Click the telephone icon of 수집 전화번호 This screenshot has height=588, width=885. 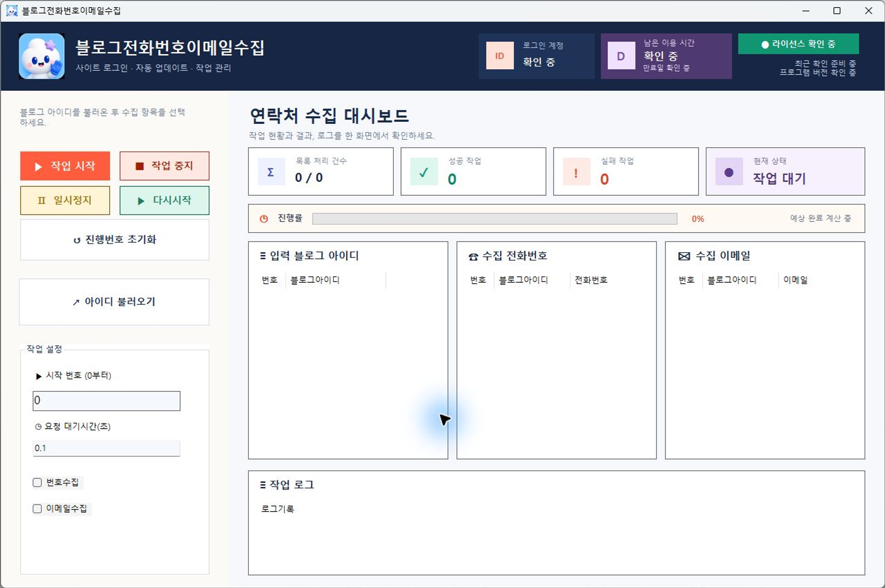473,257
